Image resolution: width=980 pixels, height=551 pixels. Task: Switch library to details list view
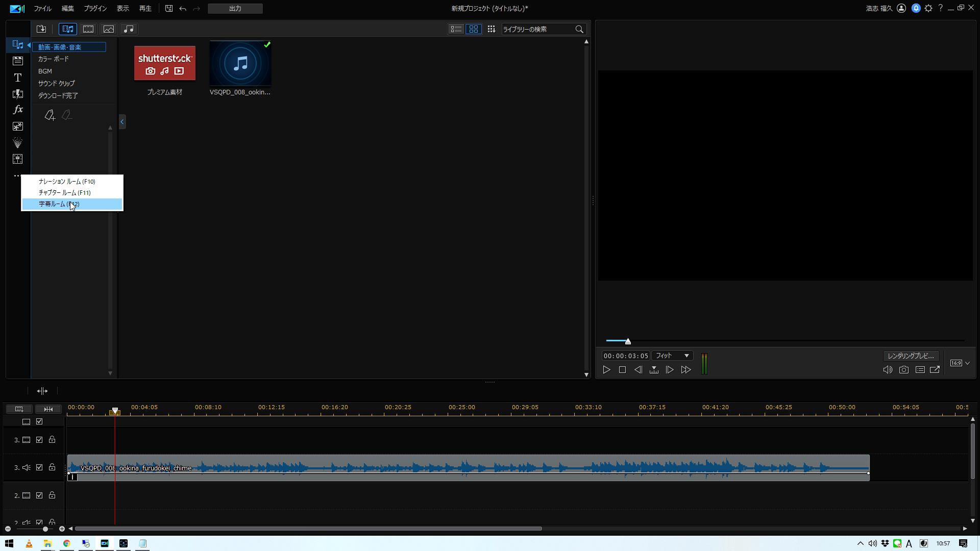pos(456,29)
